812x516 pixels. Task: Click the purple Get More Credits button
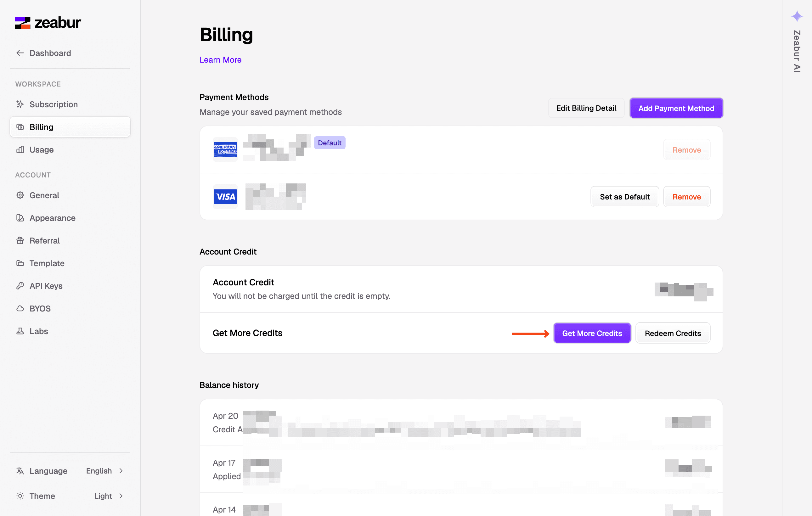tap(592, 333)
